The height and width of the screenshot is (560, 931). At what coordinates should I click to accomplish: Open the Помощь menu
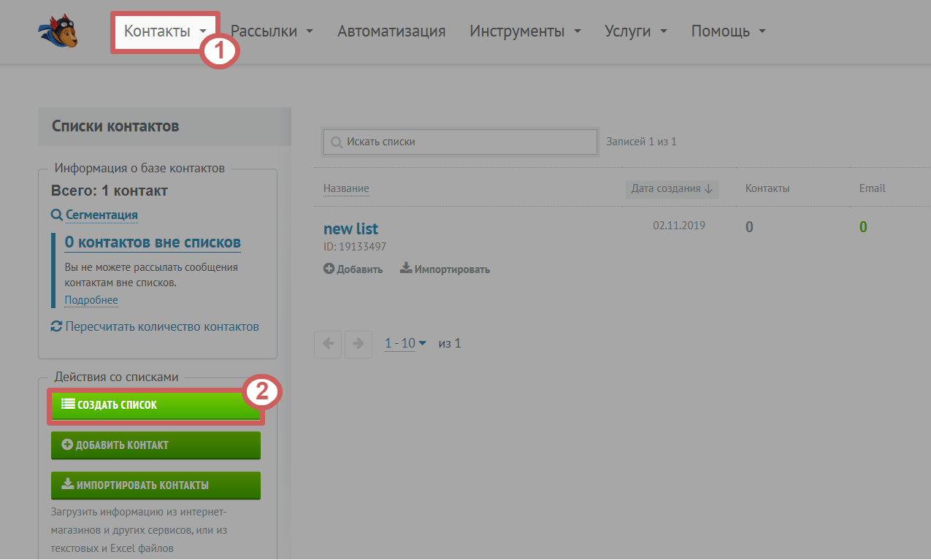point(728,31)
